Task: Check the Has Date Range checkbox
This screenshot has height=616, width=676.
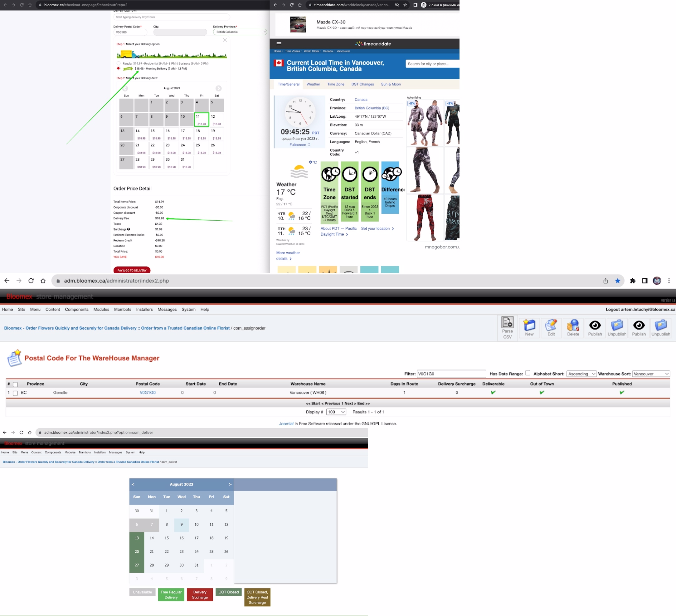Action: [528, 373]
